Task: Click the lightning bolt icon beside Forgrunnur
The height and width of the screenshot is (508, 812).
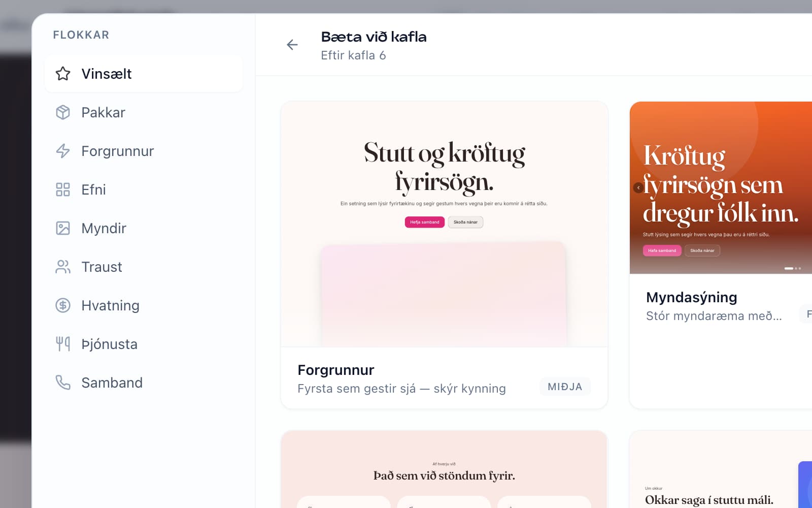Action: click(62, 151)
